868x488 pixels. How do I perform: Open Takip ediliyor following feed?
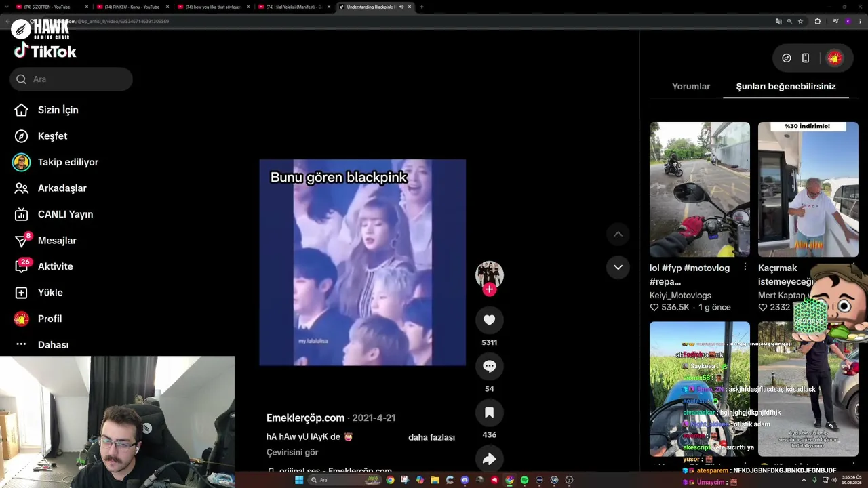(68, 162)
